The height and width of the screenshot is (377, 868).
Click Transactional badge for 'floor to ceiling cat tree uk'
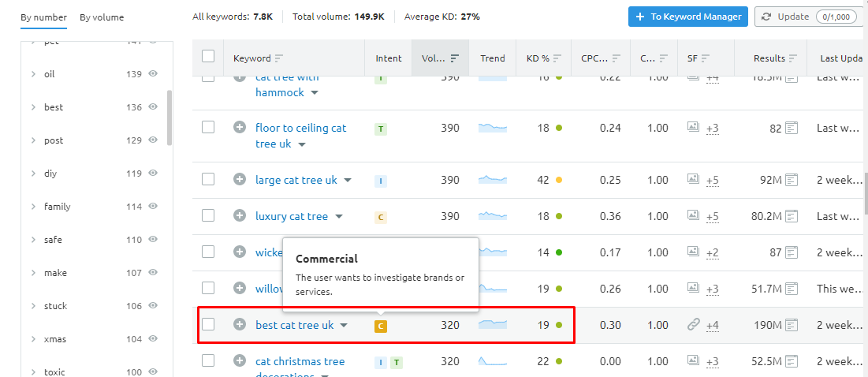tap(380, 129)
